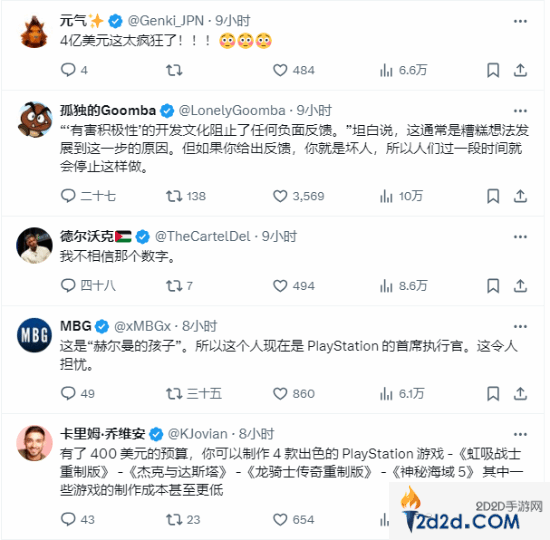Retweet the Genki_JPN tweet
This screenshot has width=550, height=540.
[x=174, y=70]
